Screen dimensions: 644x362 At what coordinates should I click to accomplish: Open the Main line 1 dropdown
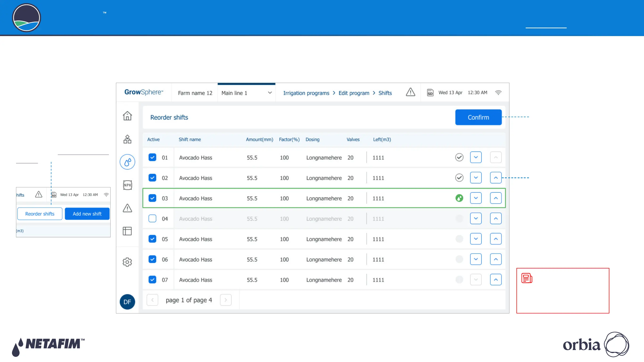tap(246, 93)
